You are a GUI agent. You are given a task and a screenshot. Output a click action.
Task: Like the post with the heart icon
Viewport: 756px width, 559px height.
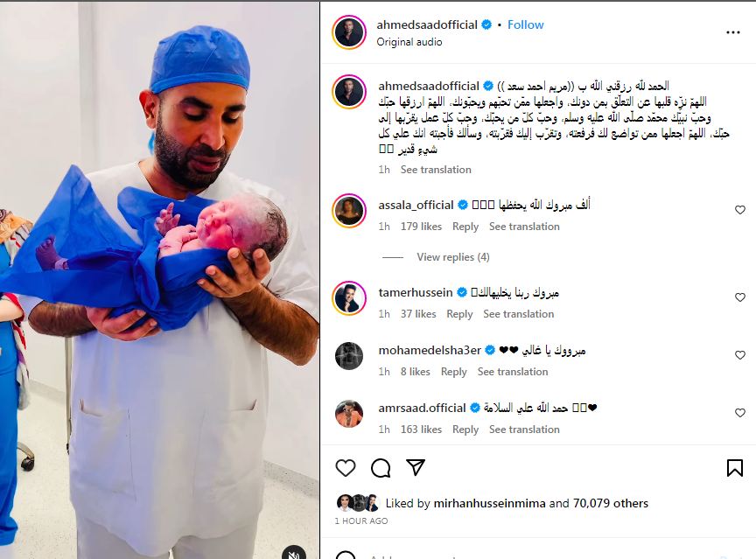[x=346, y=468]
